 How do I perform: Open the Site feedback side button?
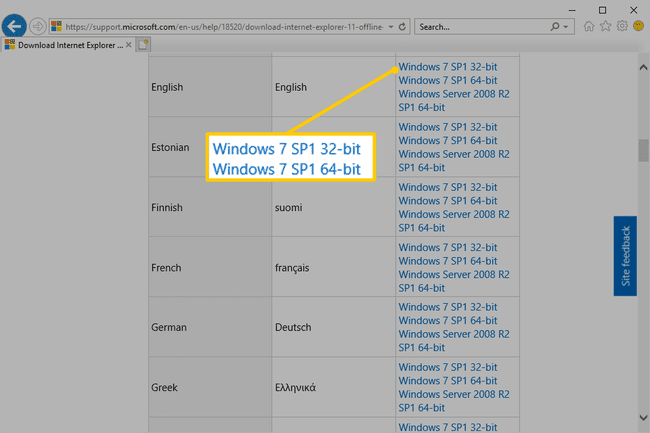coord(625,256)
